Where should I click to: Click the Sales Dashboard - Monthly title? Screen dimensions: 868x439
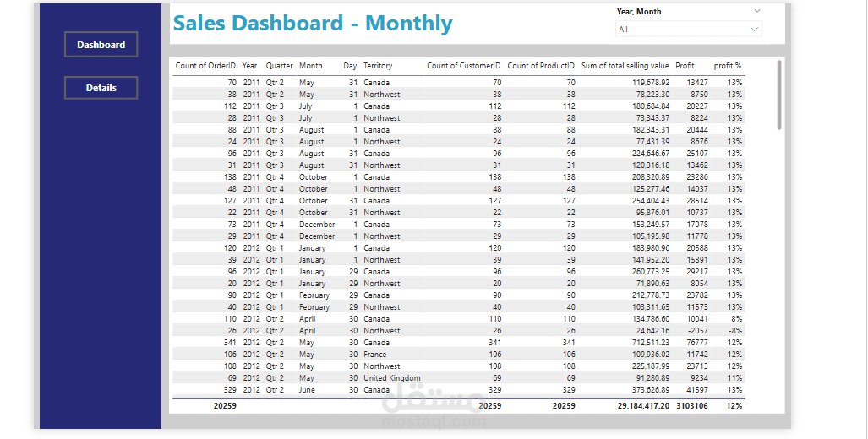point(313,24)
